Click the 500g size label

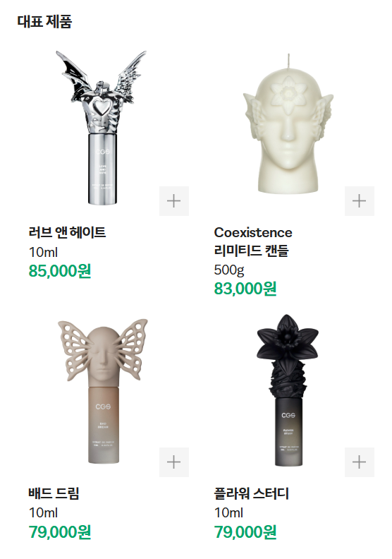coord(229,270)
